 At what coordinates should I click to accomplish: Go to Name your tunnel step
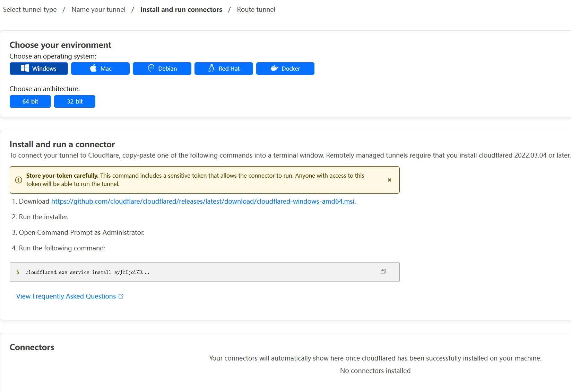[x=98, y=9]
